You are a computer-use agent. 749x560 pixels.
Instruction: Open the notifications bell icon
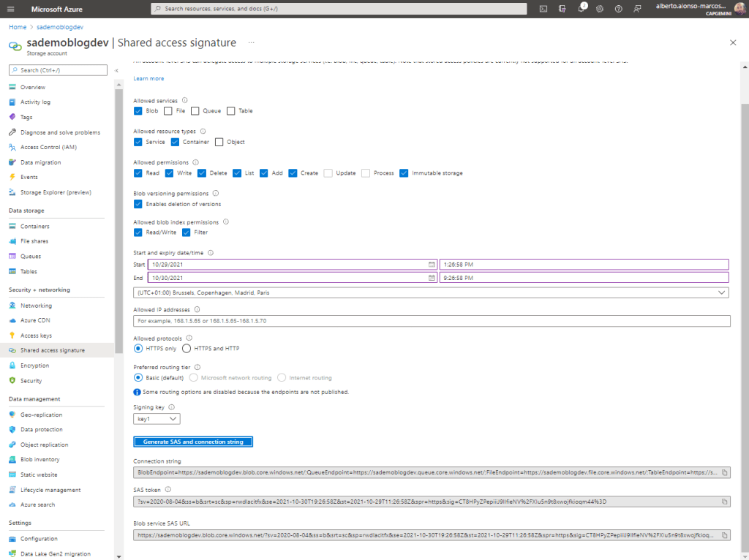point(581,9)
